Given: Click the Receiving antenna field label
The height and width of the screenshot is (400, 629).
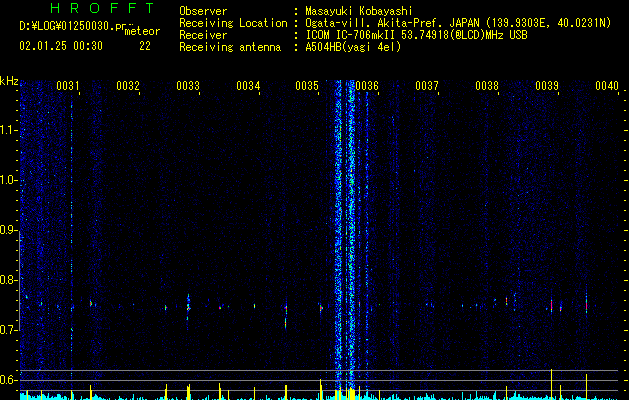Looking at the screenshot, I should point(230,47).
